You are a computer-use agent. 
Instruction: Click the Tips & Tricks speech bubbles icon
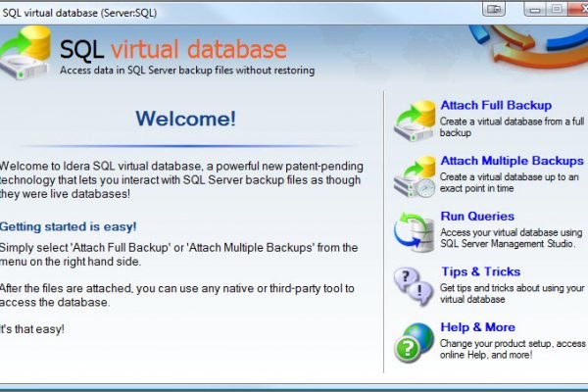coord(415,287)
